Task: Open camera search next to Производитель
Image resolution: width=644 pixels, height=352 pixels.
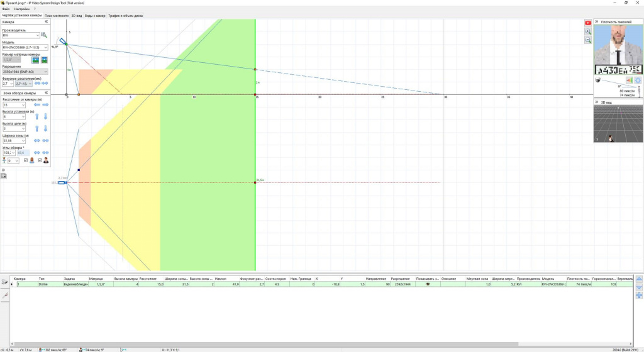Action: 44,35
